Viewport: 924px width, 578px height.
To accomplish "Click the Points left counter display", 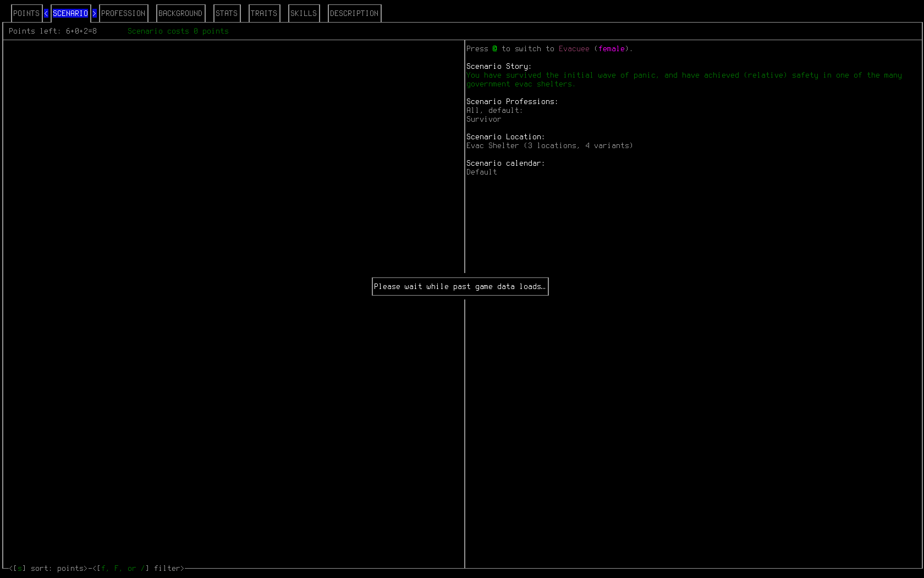I will [x=53, y=31].
